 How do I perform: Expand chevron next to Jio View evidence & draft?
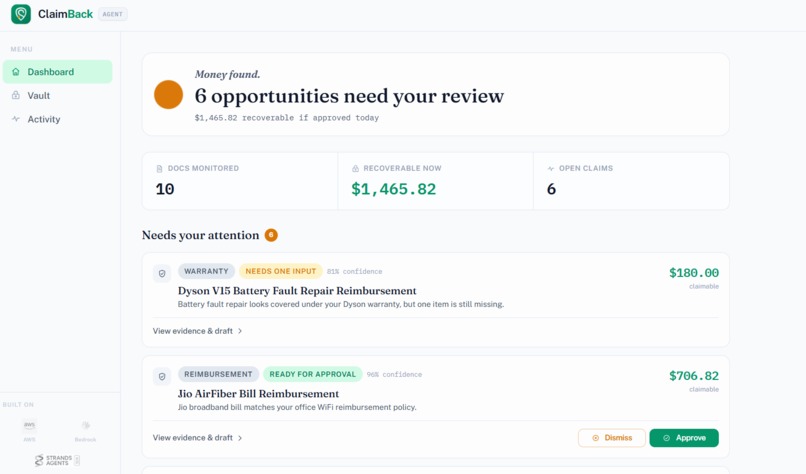click(240, 438)
